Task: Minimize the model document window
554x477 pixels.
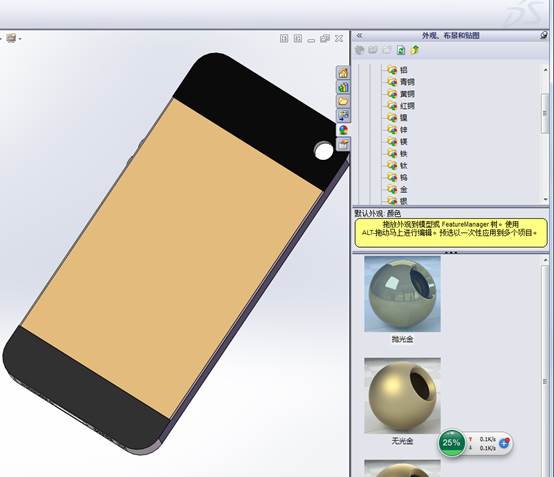Action: click(x=311, y=40)
